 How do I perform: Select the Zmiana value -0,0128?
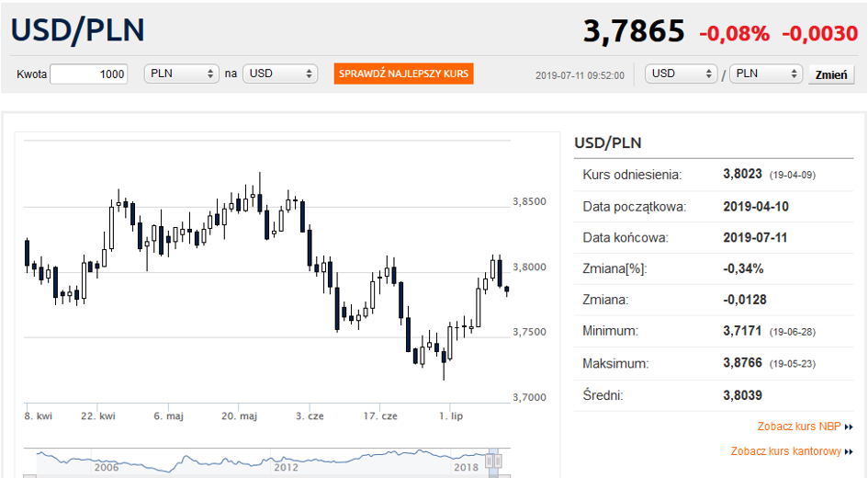click(x=745, y=300)
